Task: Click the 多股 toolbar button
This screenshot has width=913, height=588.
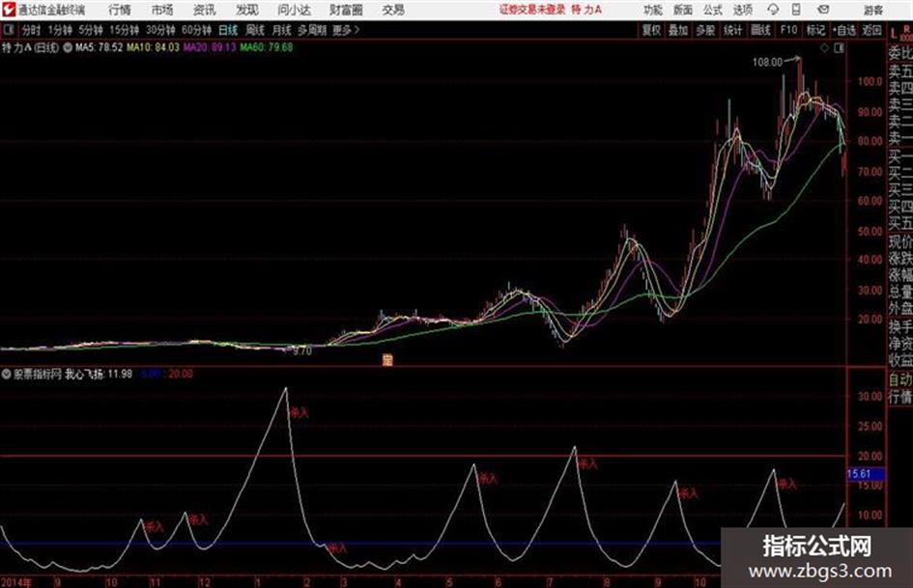Action: coord(705,30)
